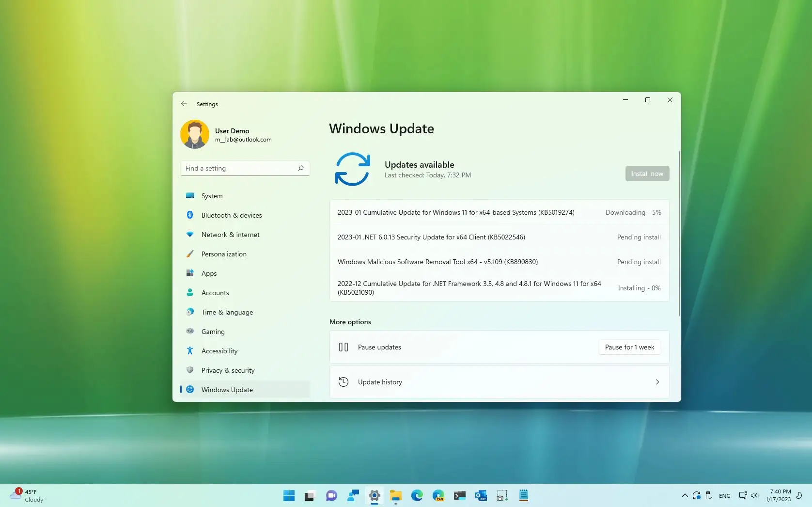Click the Gaming controller icon

190,331
